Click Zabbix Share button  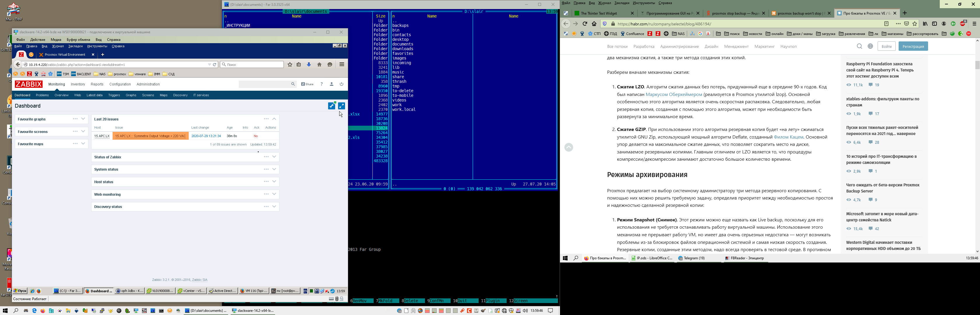point(307,84)
